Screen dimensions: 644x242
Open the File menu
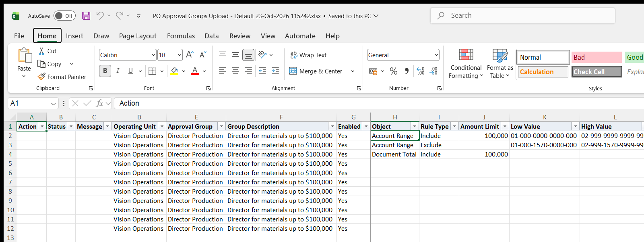tap(19, 36)
